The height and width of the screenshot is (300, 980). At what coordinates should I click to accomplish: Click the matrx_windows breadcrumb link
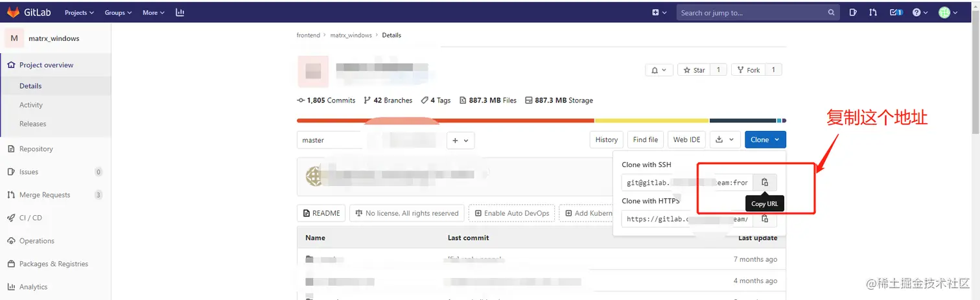351,35
